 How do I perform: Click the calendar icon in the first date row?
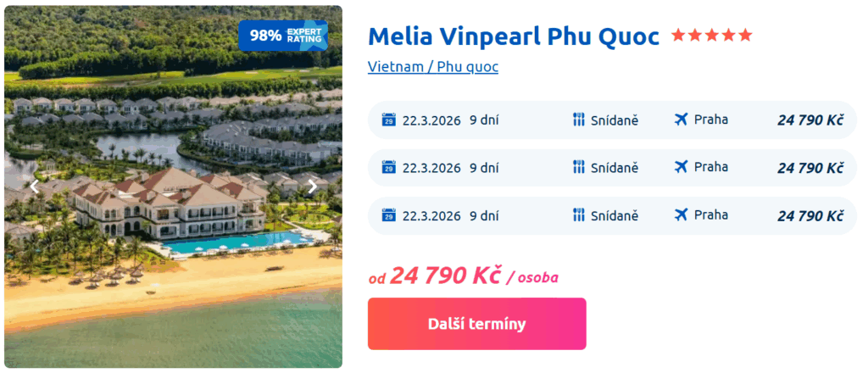(x=389, y=120)
